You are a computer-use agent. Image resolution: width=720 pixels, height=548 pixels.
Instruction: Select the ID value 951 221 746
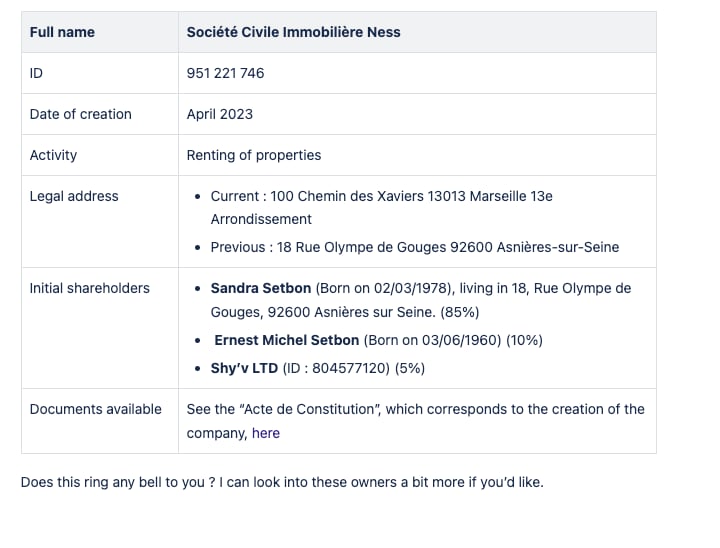(x=225, y=73)
